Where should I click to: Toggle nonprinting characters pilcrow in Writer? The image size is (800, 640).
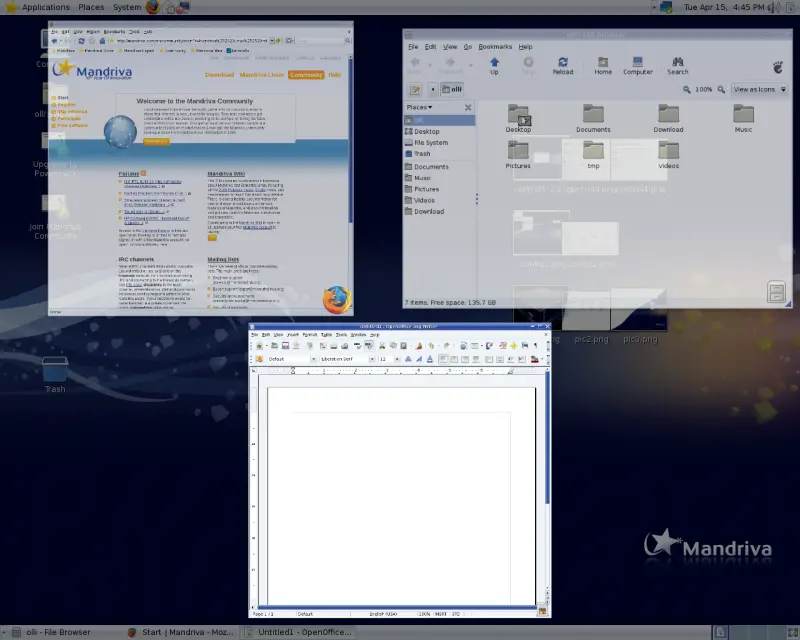(x=535, y=346)
